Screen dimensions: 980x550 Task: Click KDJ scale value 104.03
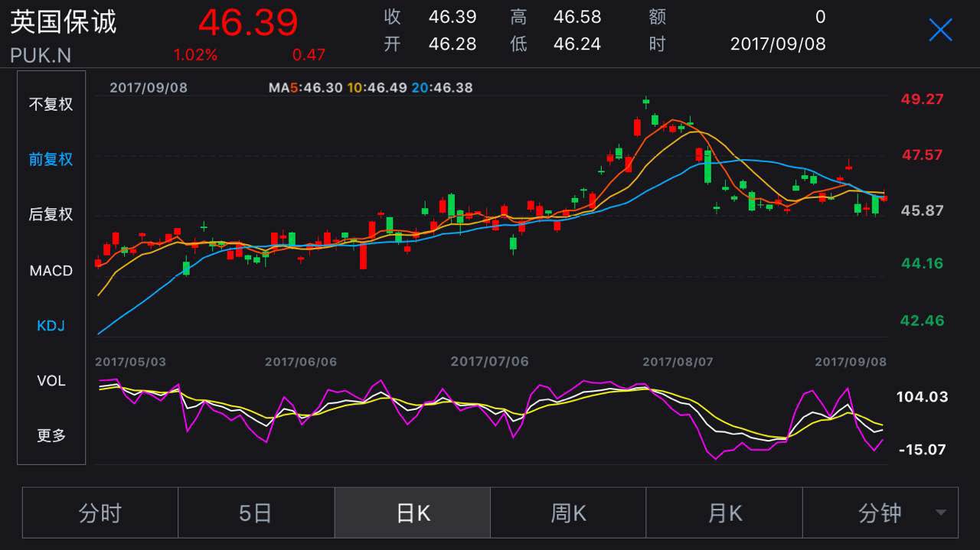922,397
